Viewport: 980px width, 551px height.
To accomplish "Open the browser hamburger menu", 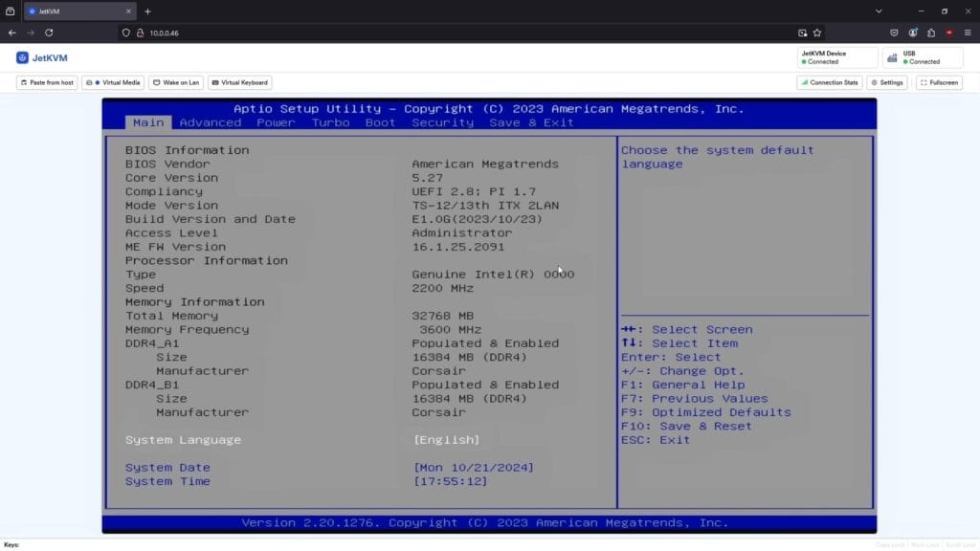I will (968, 33).
